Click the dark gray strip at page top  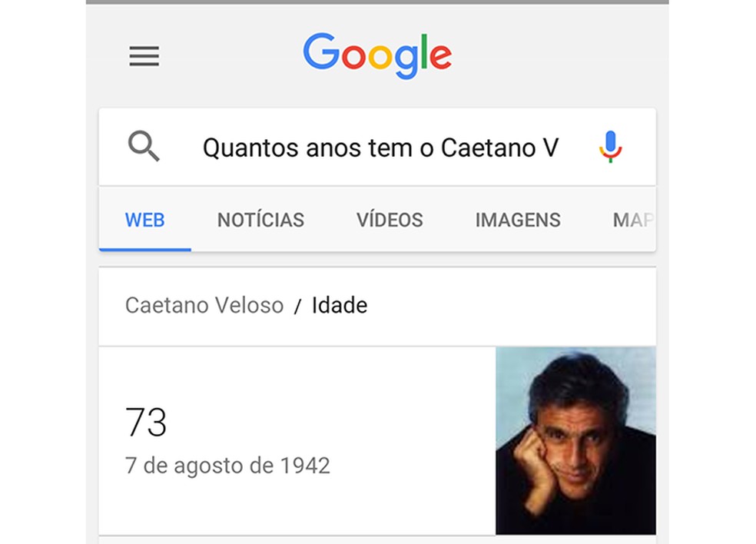377,2
